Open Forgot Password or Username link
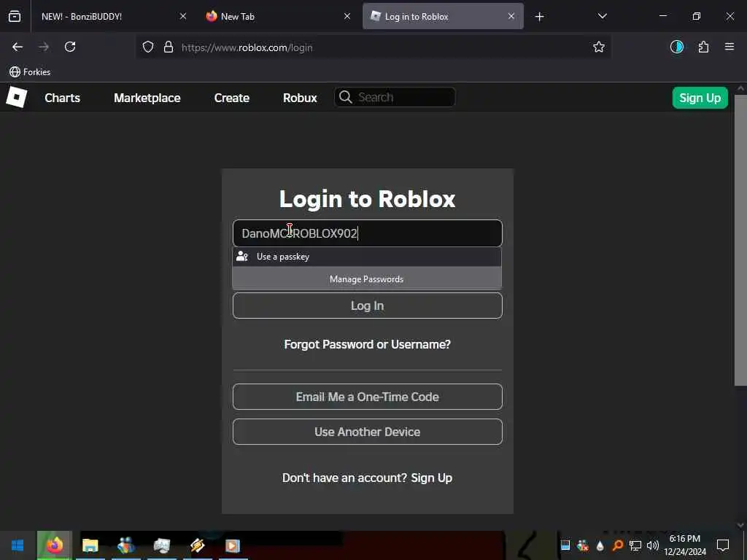The image size is (747, 560). (368, 344)
